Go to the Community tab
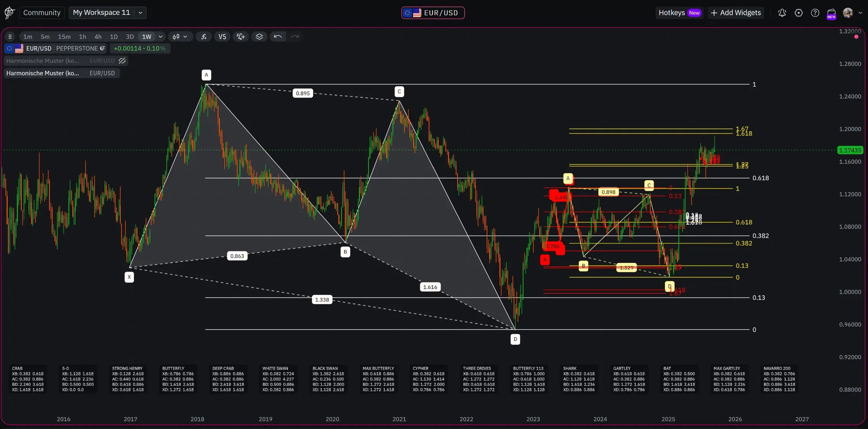 click(42, 13)
